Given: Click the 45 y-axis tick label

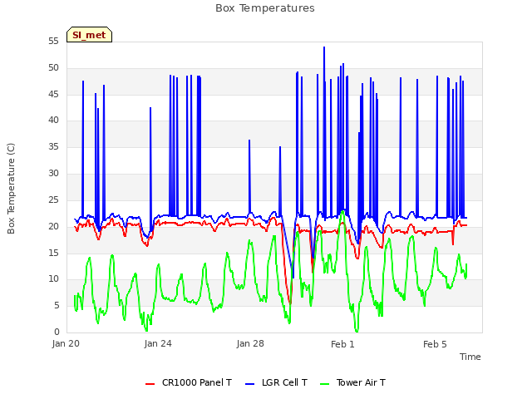Looking at the screenshot, I should [x=53, y=94].
